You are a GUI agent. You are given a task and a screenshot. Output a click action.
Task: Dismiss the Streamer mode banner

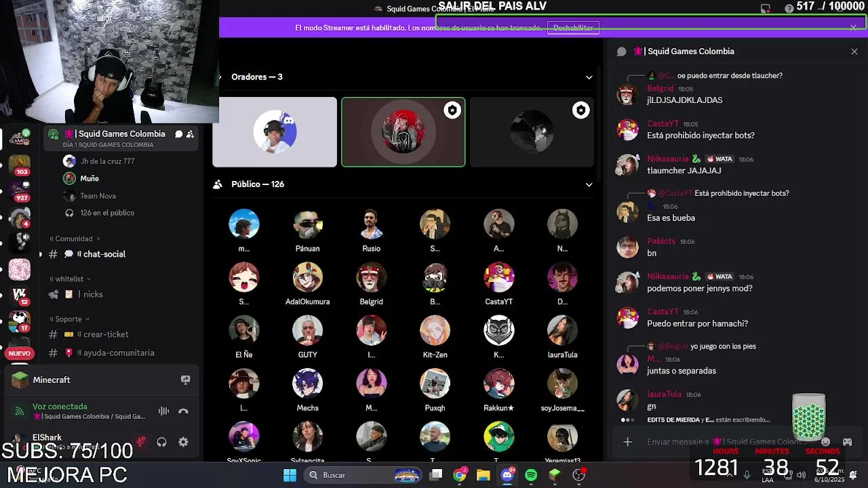(x=853, y=28)
